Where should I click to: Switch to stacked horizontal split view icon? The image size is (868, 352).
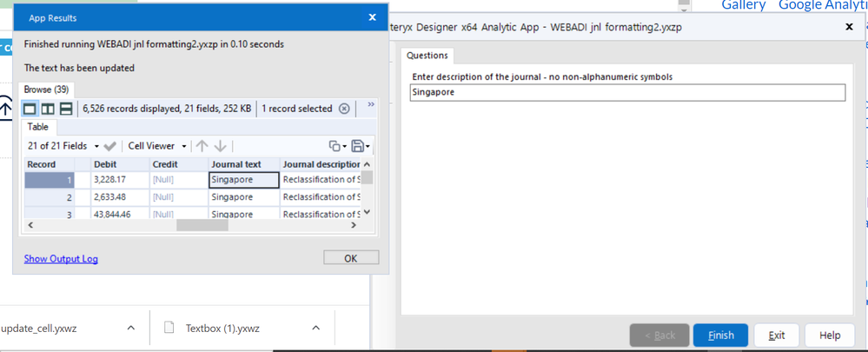(66, 109)
